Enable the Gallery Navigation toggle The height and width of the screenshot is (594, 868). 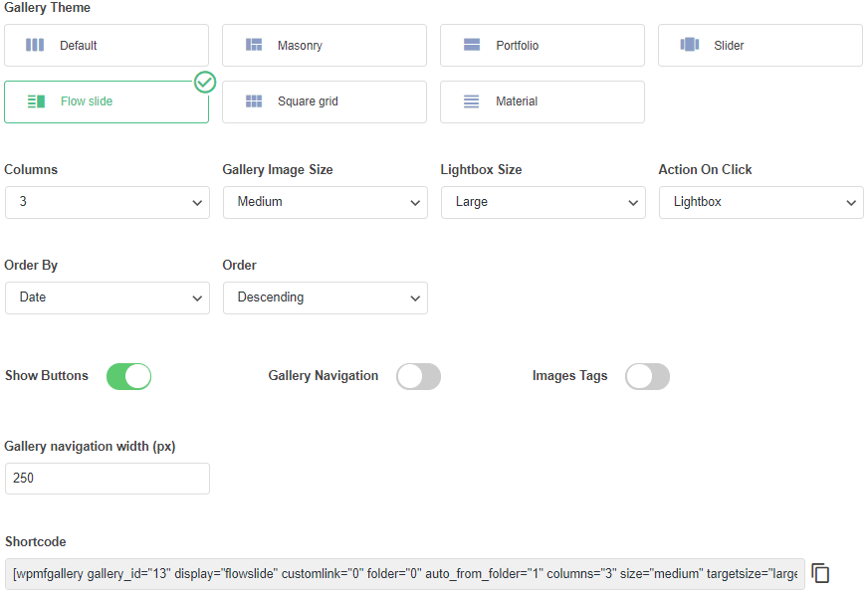[418, 376]
